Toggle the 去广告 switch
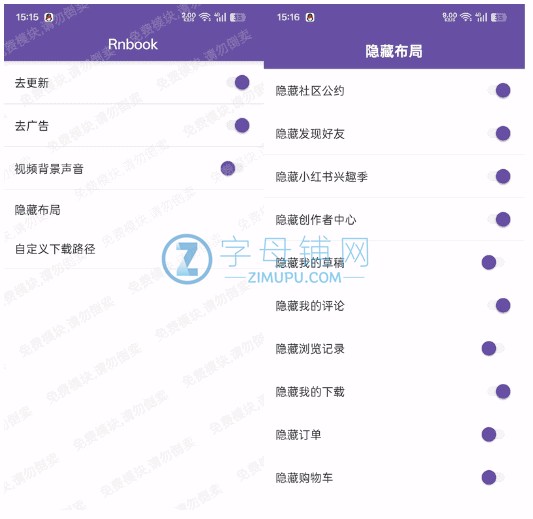Image resolution: width=533 pixels, height=519 pixels. point(238,125)
